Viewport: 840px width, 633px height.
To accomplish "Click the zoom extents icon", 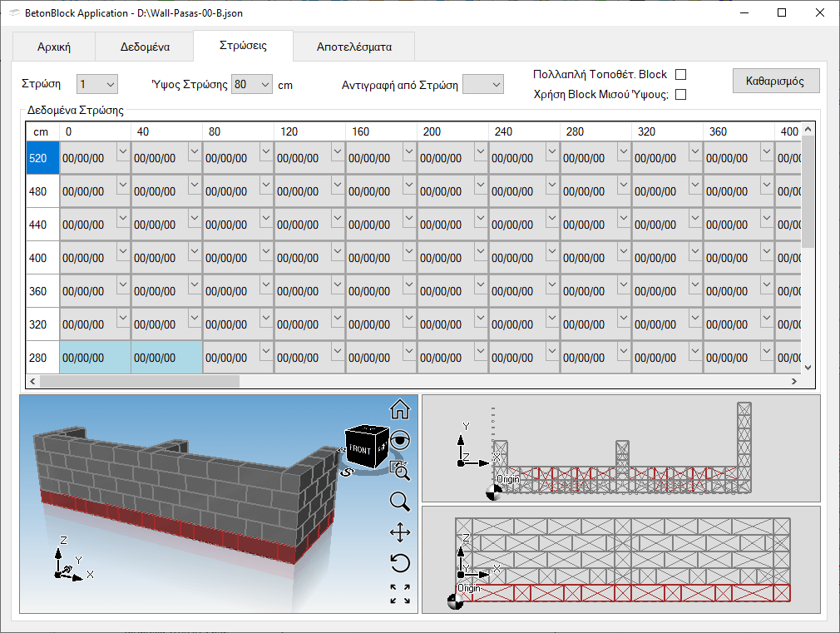I will point(400,594).
